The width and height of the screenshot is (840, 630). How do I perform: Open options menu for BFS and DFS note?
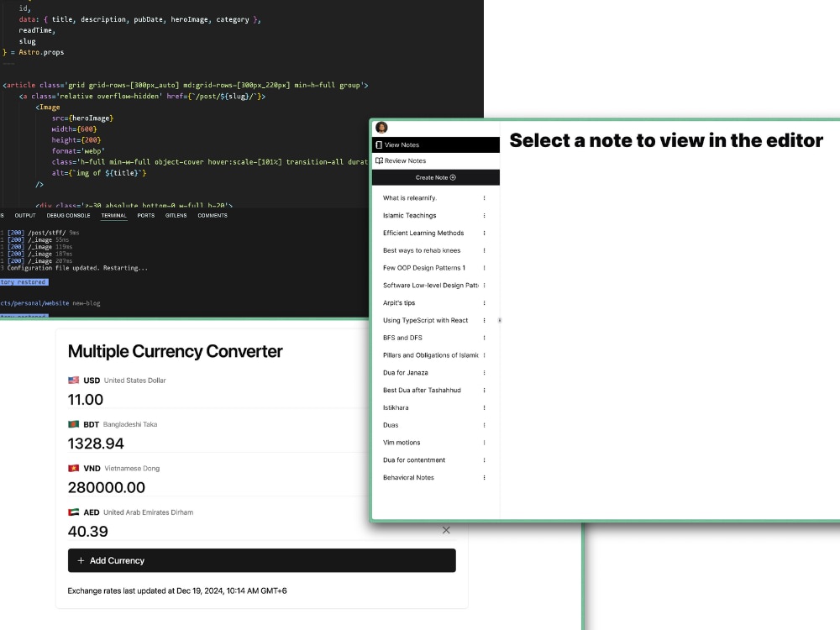pyautogui.click(x=485, y=338)
